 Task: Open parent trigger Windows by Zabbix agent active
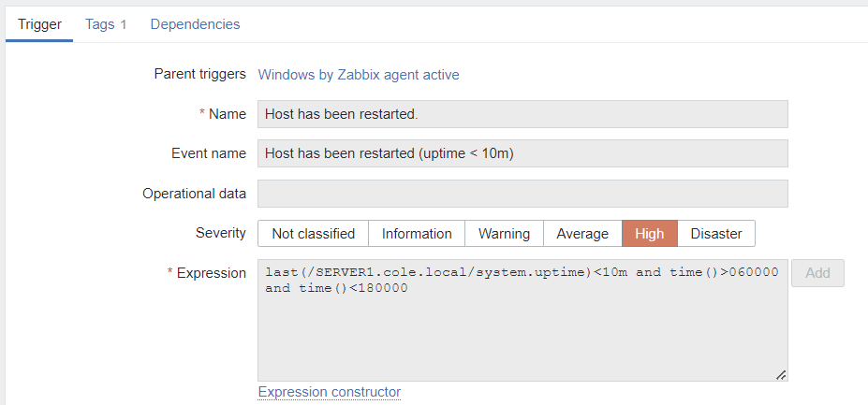pos(359,75)
